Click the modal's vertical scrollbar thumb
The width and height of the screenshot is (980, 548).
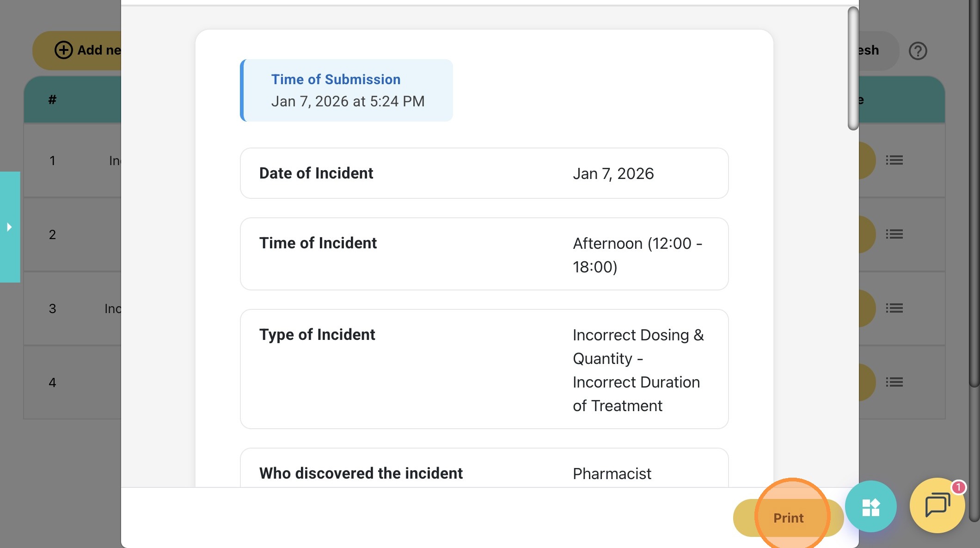point(853,68)
